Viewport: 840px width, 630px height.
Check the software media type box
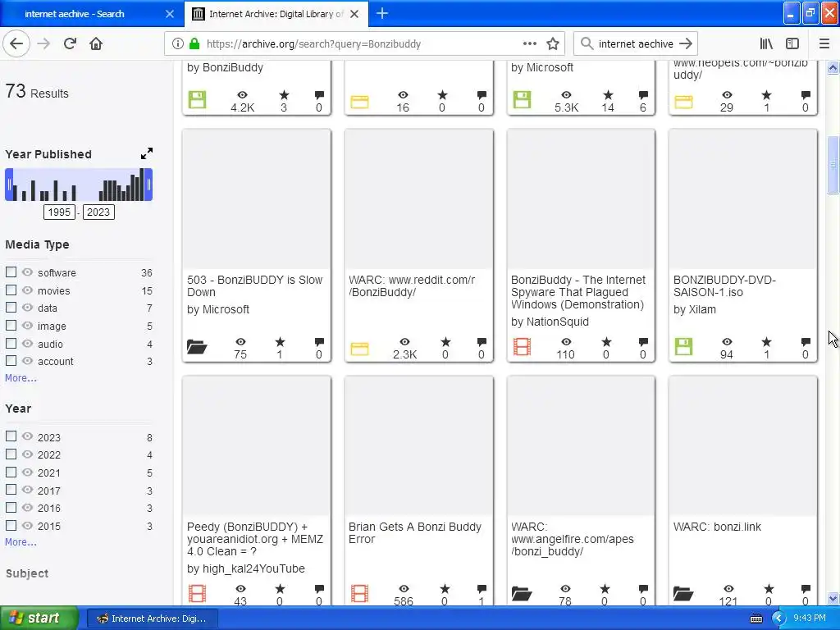(11, 272)
